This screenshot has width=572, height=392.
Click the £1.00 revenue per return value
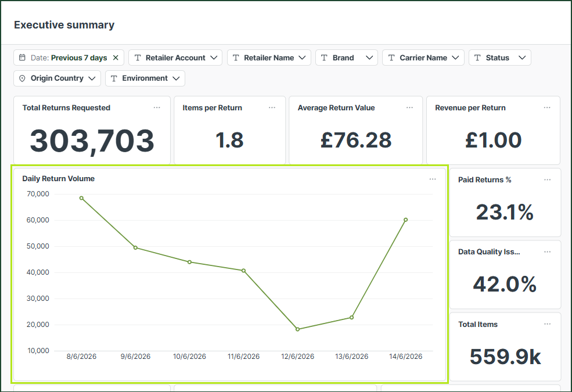(x=493, y=141)
